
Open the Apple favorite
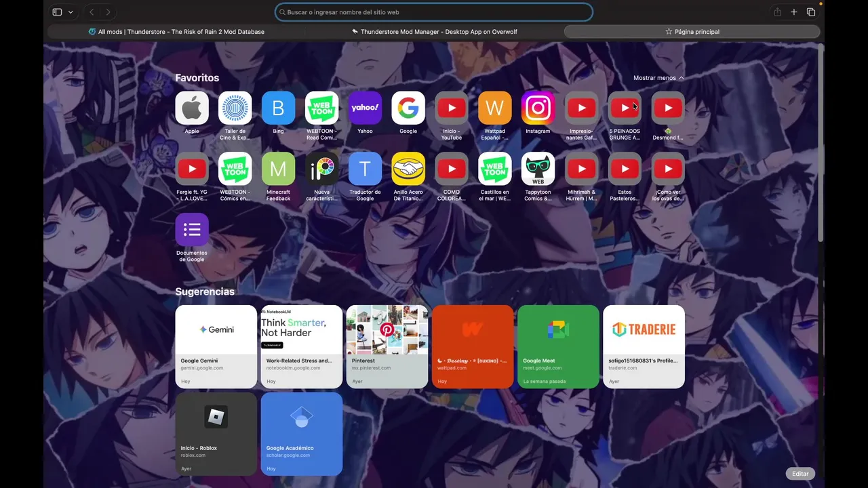192,108
